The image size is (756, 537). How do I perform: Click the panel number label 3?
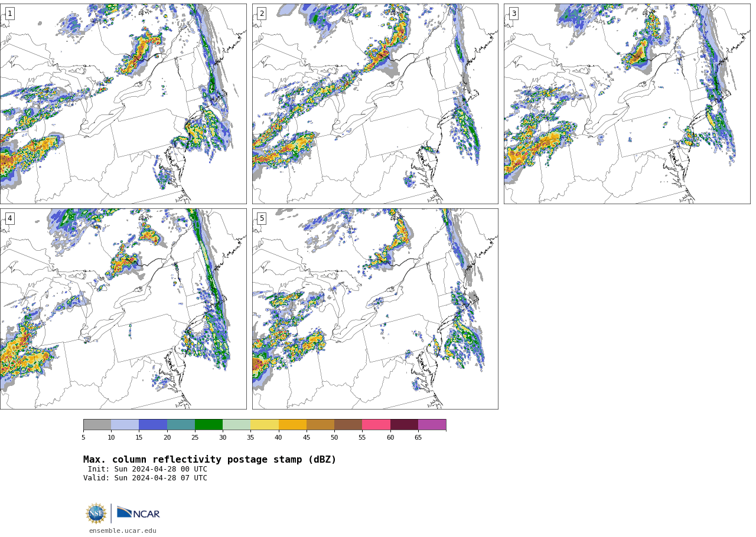tap(513, 14)
